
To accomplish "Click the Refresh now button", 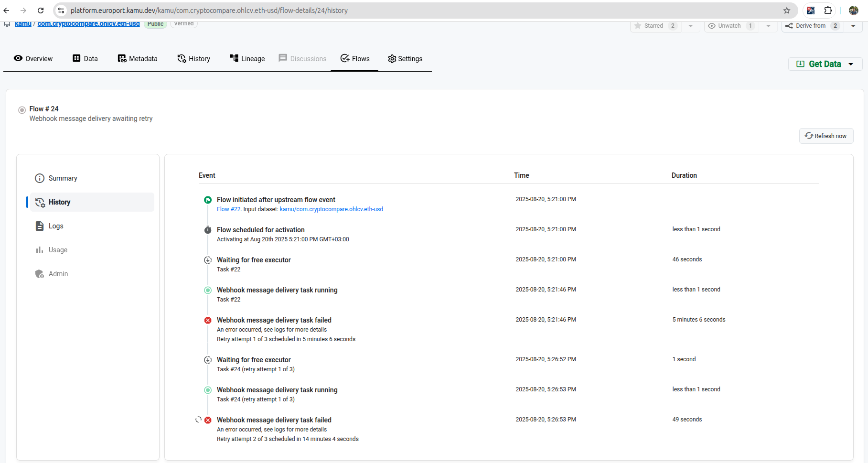I will tap(826, 136).
